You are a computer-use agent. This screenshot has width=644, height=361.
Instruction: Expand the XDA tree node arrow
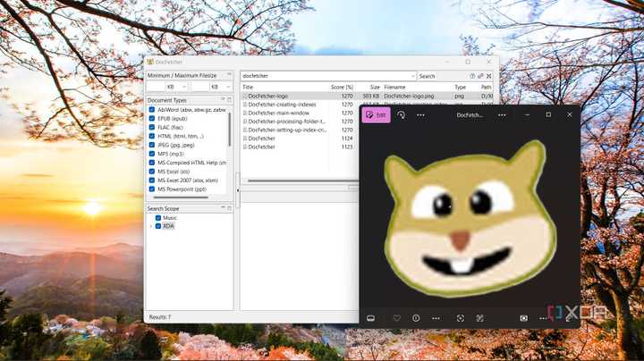point(150,226)
